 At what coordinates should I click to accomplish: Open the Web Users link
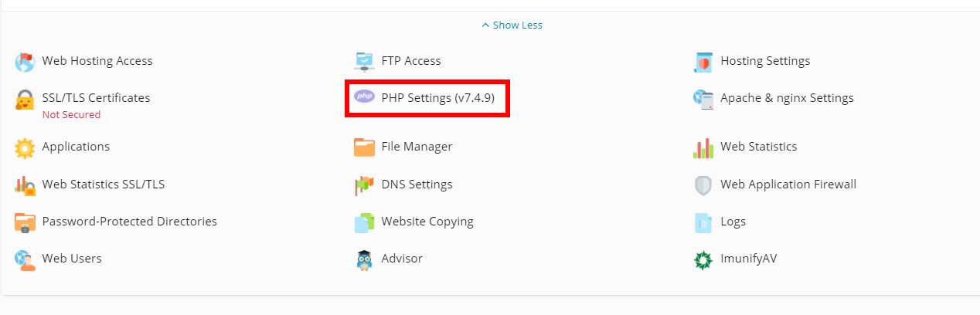(72, 259)
